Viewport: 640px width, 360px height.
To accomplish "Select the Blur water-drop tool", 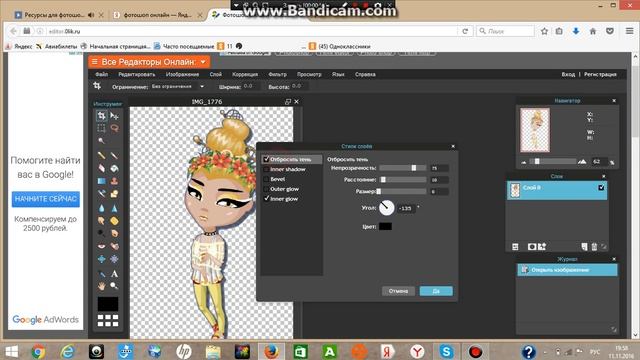I will pos(101,208).
